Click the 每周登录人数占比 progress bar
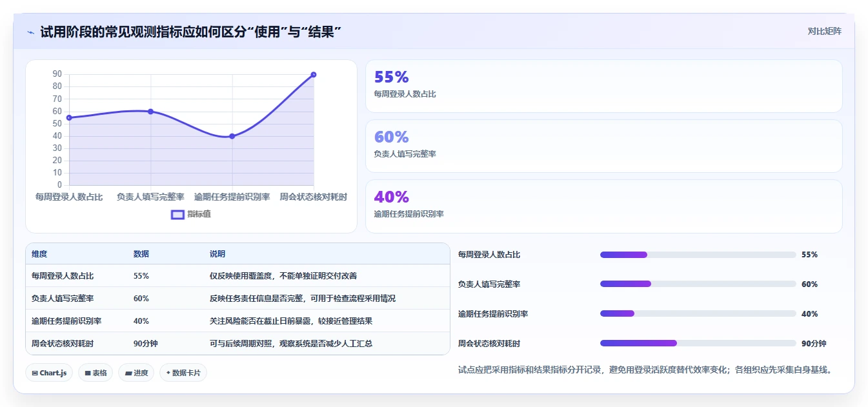This screenshot has height=407, width=868. [x=698, y=255]
